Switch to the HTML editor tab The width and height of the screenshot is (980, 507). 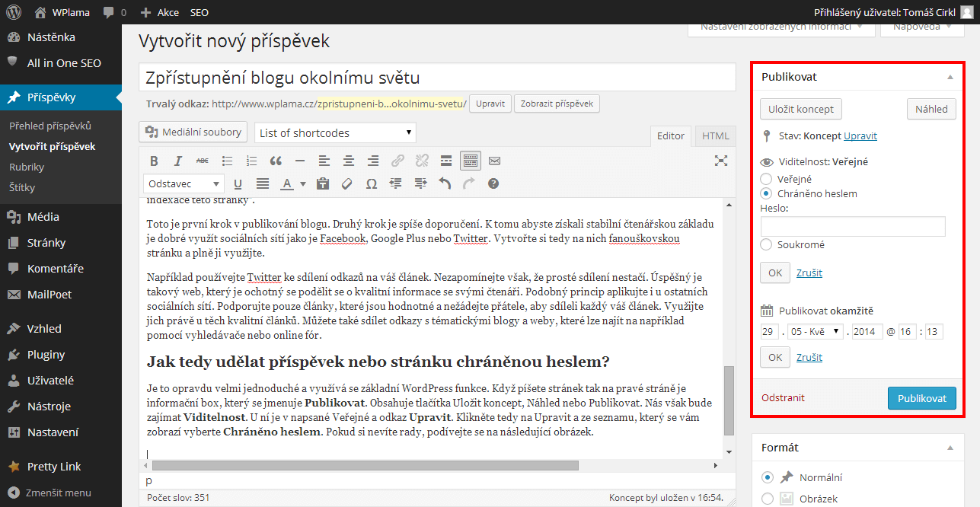click(x=715, y=136)
